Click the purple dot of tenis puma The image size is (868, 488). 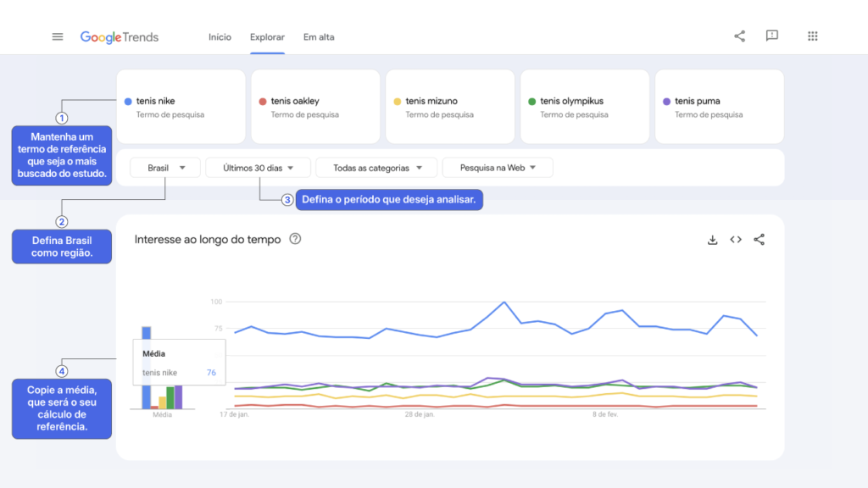click(666, 102)
